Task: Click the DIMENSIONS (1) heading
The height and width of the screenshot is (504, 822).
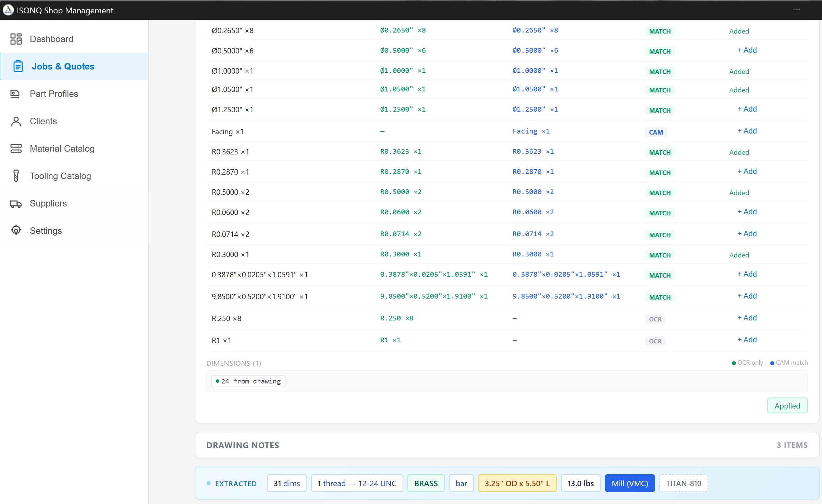Action: [x=234, y=363]
